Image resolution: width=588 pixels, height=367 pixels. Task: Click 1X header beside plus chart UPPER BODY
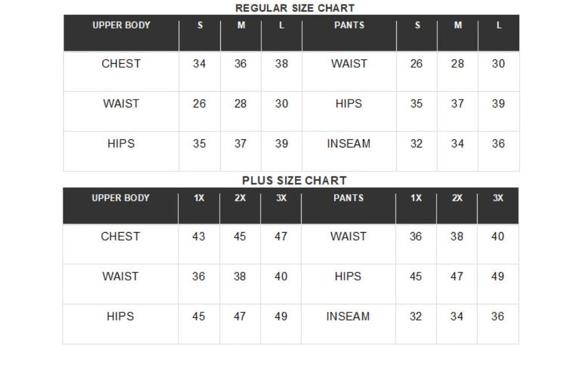(199, 198)
